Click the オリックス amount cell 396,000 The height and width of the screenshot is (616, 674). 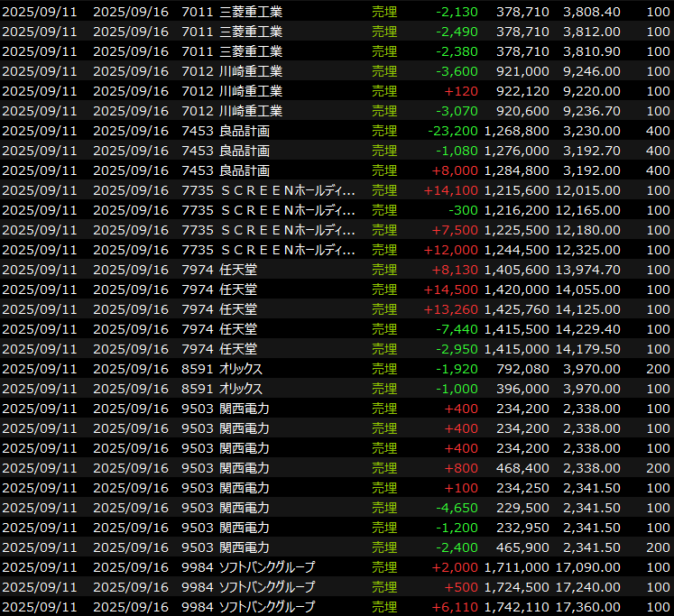click(522, 389)
